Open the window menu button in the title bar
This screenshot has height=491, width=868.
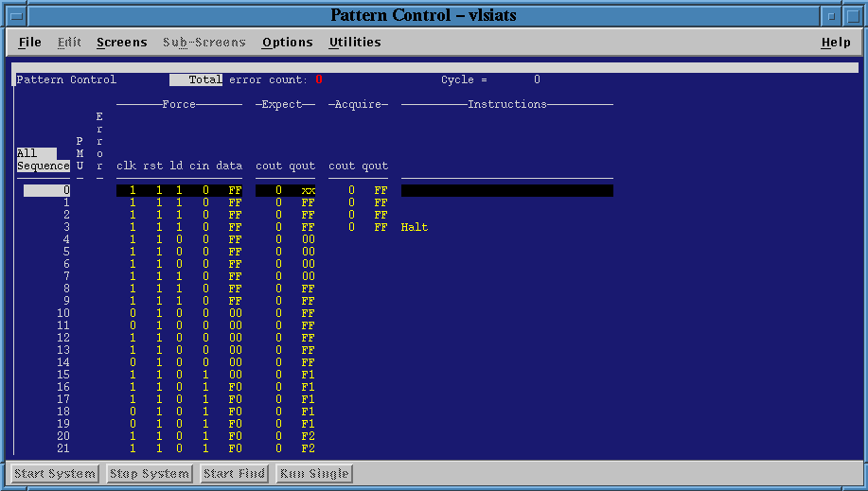point(17,15)
